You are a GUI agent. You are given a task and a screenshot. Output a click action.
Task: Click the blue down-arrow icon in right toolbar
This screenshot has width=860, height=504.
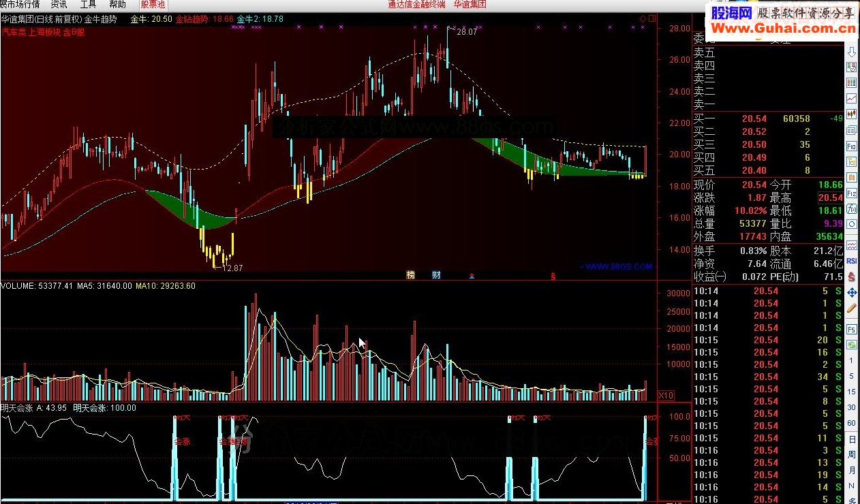click(852, 52)
